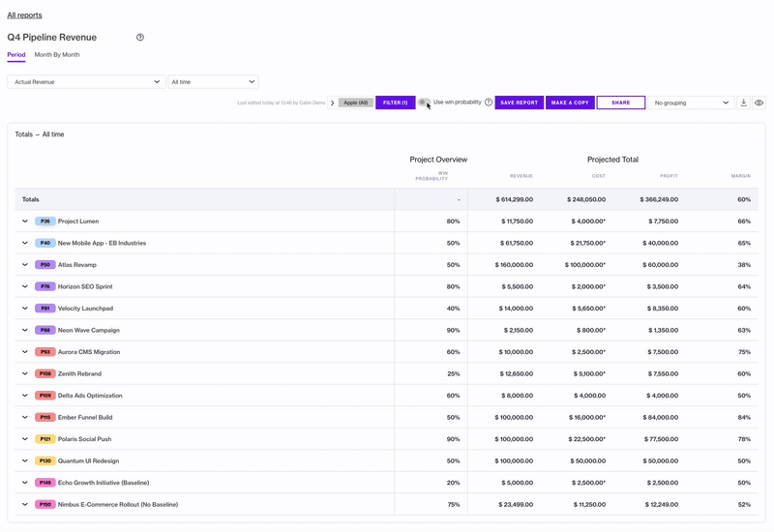Click P93 badge for Aurora CMS Migration
Screen dimensions: 774x532
point(45,352)
